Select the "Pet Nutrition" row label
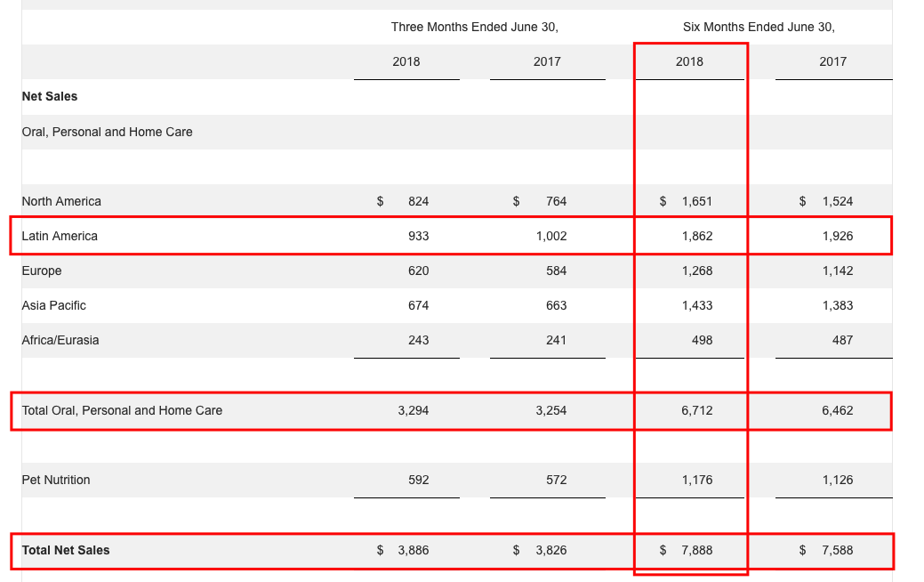The height and width of the screenshot is (582, 924). (56, 480)
